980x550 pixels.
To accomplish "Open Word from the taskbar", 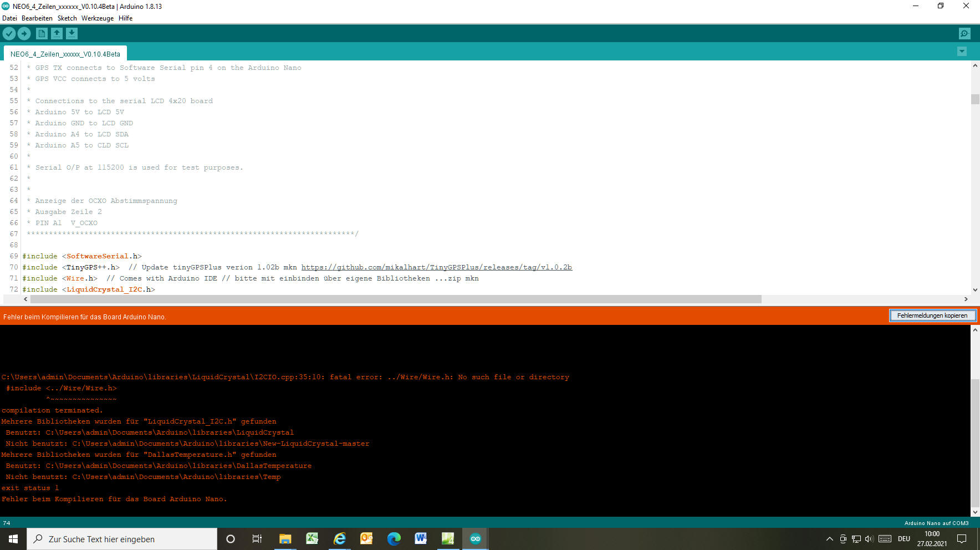I will pyautogui.click(x=421, y=539).
